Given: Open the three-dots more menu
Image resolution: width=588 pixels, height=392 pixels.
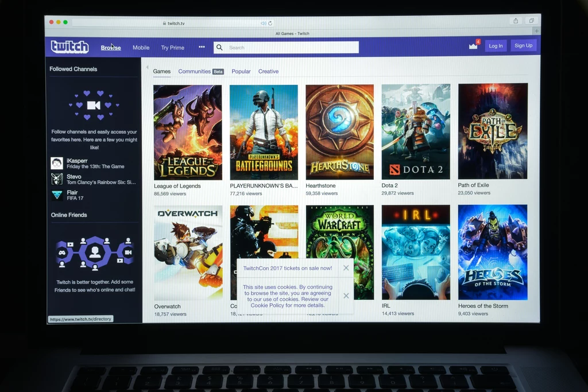Looking at the screenshot, I should pos(202,47).
